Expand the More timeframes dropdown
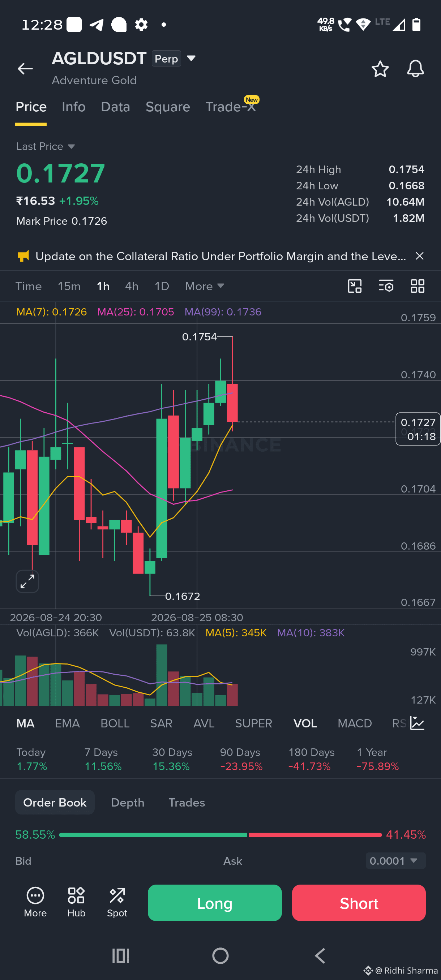 click(204, 286)
